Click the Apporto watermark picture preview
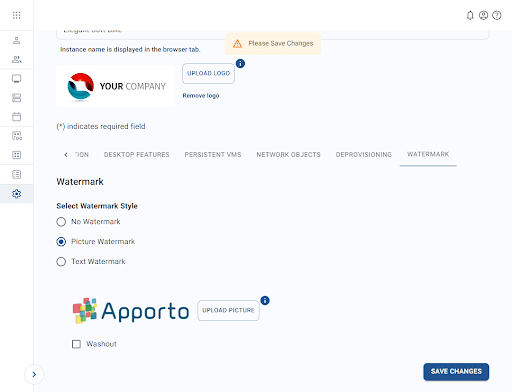This screenshot has height=392, width=512. (131, 311)
